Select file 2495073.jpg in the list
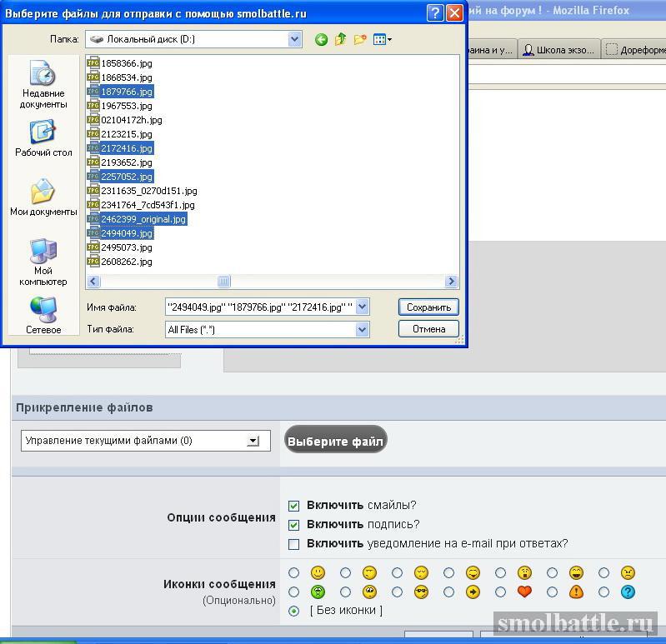 pyautogui.click(x=120, y=247)
